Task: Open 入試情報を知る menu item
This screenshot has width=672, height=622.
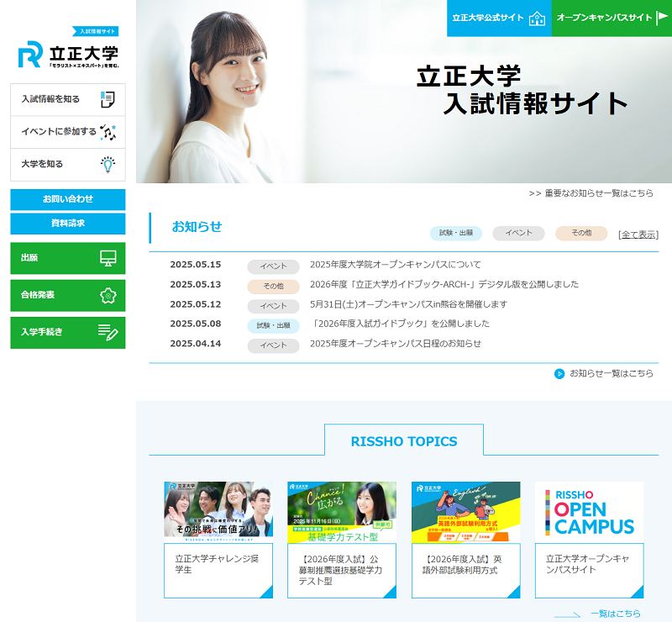Action: (x=68, y=99)
